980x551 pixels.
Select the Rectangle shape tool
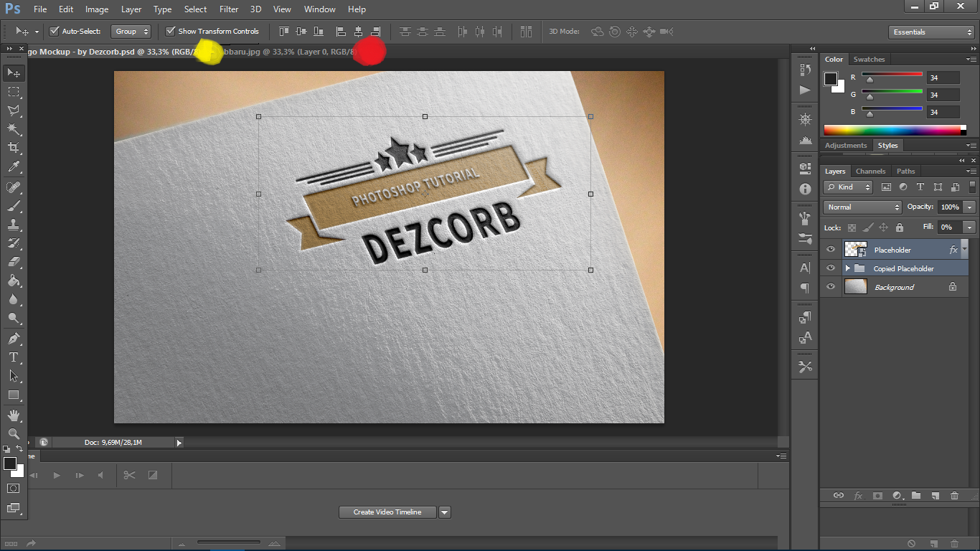click(x=14, y=395)
